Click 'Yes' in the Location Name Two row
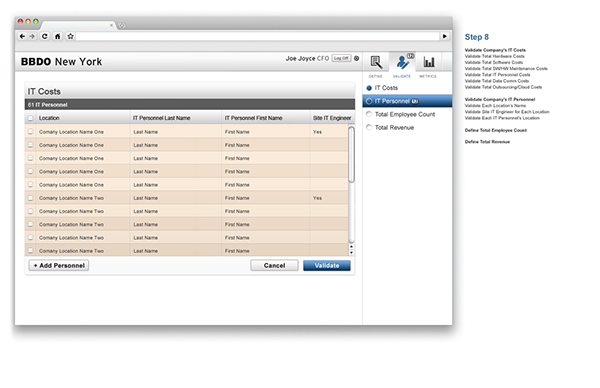Viewport: 600px width, 388px height. [x=317, y=198]
